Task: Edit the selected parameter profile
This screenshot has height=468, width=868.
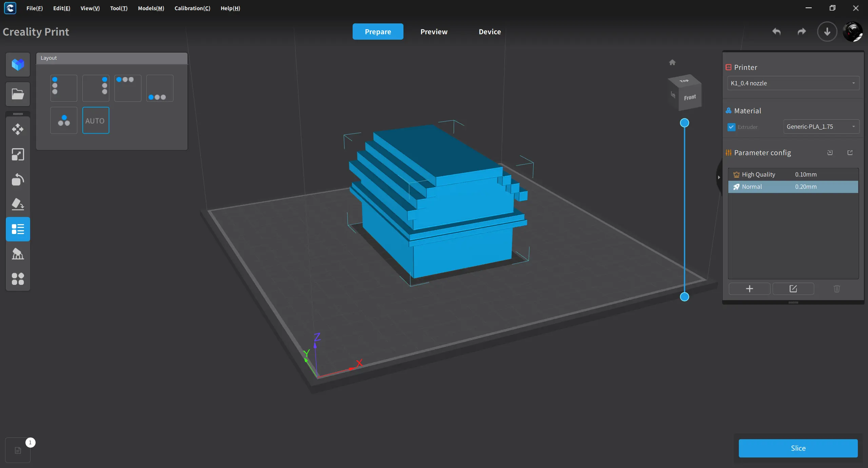Action: click(793, 289)
